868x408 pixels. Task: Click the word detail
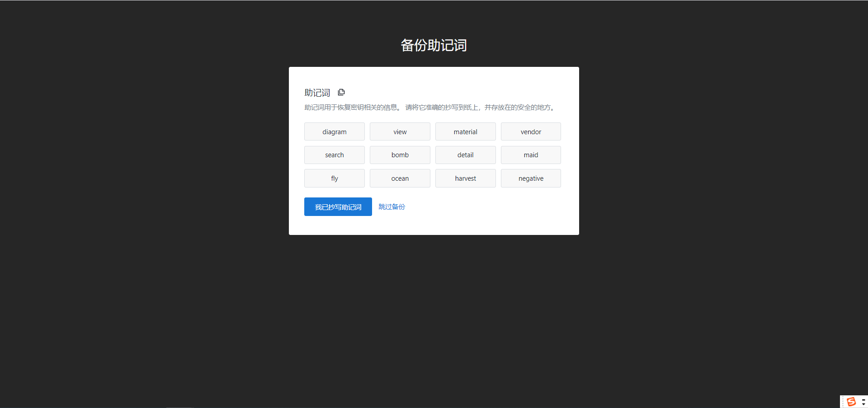click(x=465, y=155)
